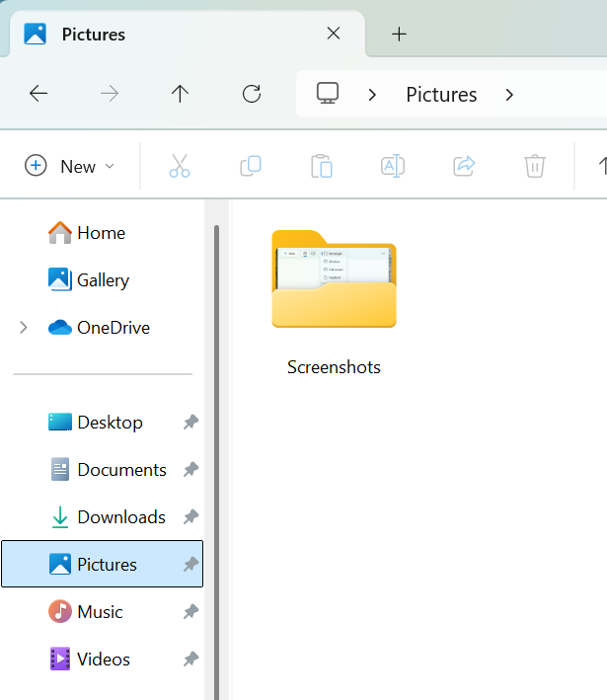This screenshot has height=700, width=607.
Task: Click the Delete trash can icon
Action: (535, 166)
